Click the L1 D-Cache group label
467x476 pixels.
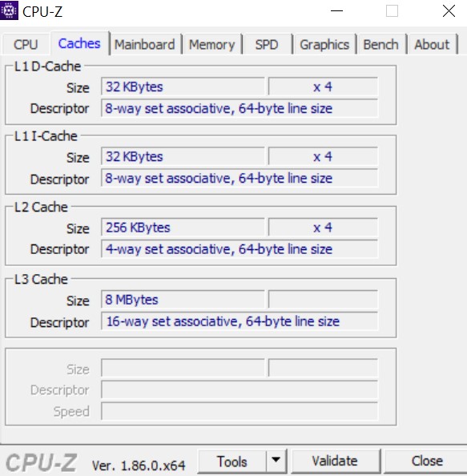point(47,67)
